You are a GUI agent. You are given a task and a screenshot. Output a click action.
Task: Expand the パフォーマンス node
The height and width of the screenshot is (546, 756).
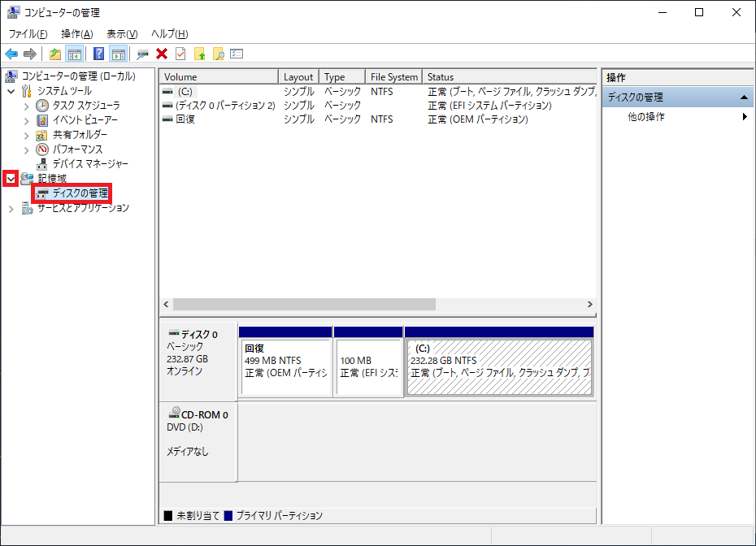point(27,150)
